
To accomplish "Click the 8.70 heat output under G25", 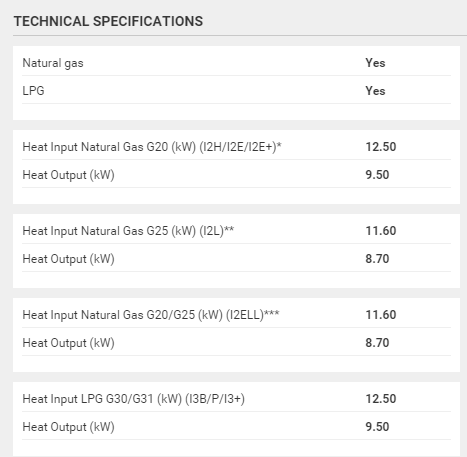I will coord(377,259).
